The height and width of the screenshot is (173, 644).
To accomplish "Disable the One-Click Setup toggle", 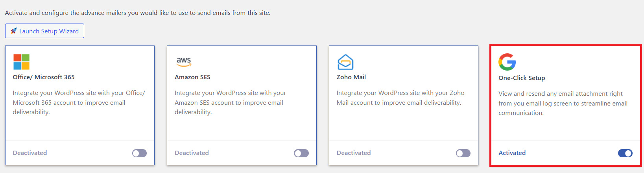I will [x=625, y=153].
